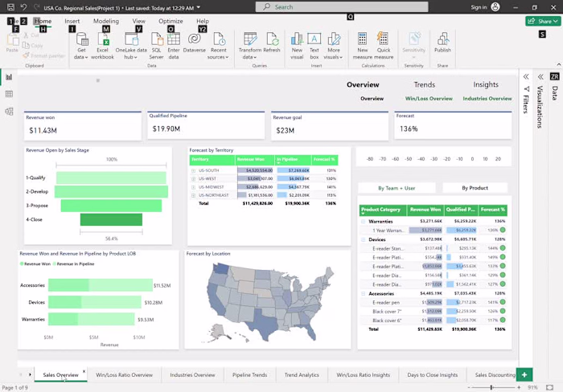Import from Excel workbook icon
The height and width of the screenshot is (392, 563).
[103, 39]
